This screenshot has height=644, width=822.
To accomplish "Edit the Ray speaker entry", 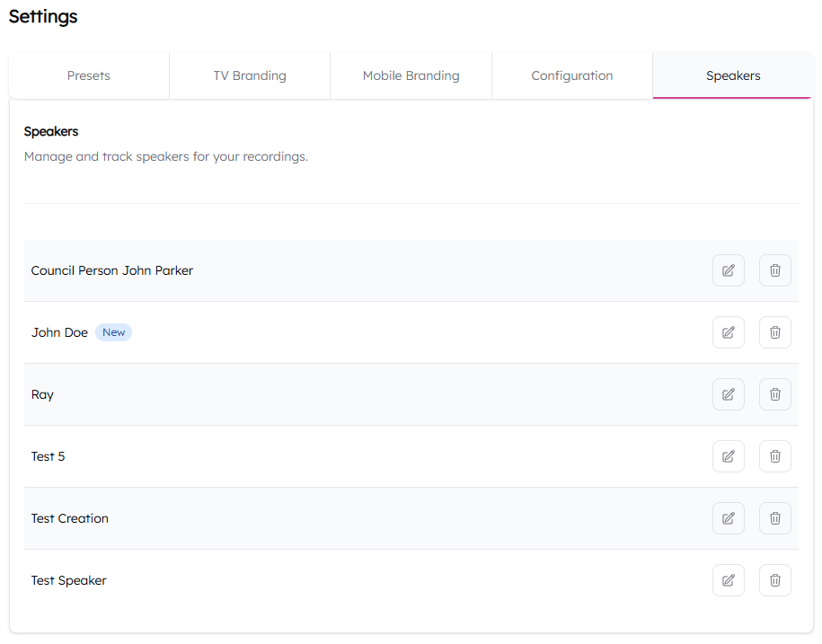I will 729,394.
